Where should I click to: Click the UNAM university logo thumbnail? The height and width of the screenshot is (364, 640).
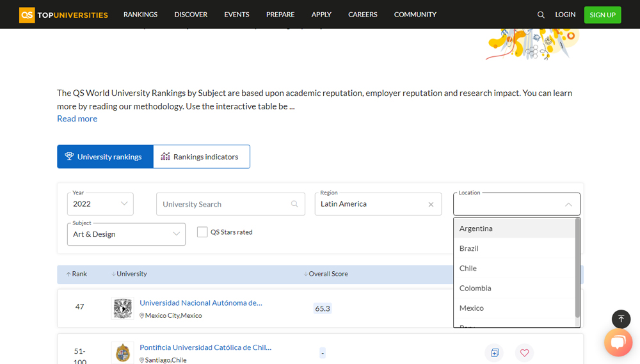122,308
